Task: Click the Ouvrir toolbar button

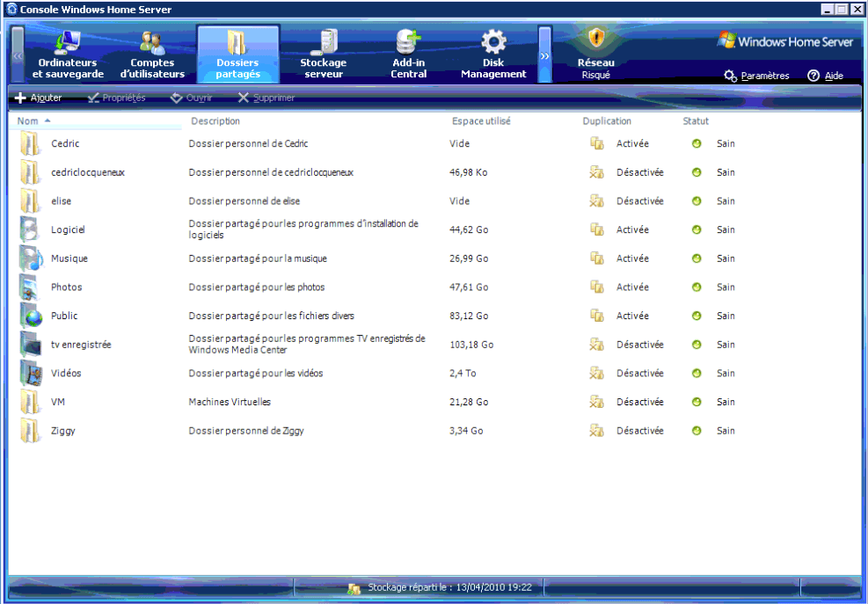Action: coord(191,98)
